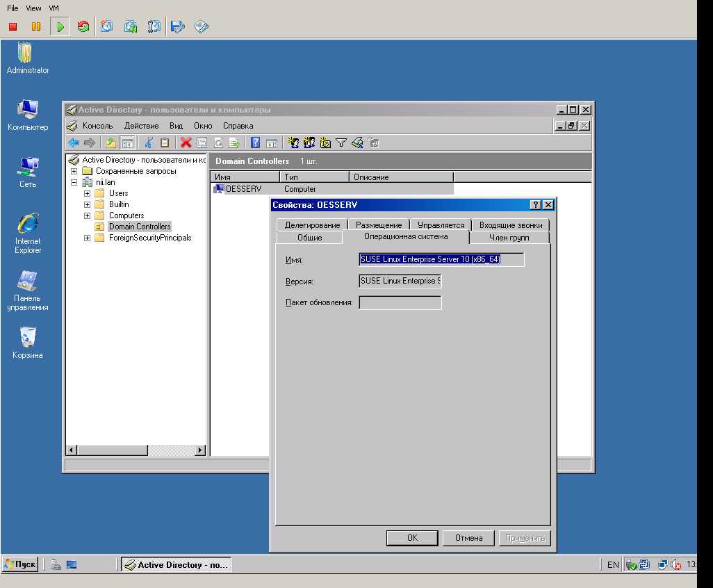713x588 pixels.
Task: Click the grey forward arrow in the MMC toolbar
Action: (x=90, y=142)
